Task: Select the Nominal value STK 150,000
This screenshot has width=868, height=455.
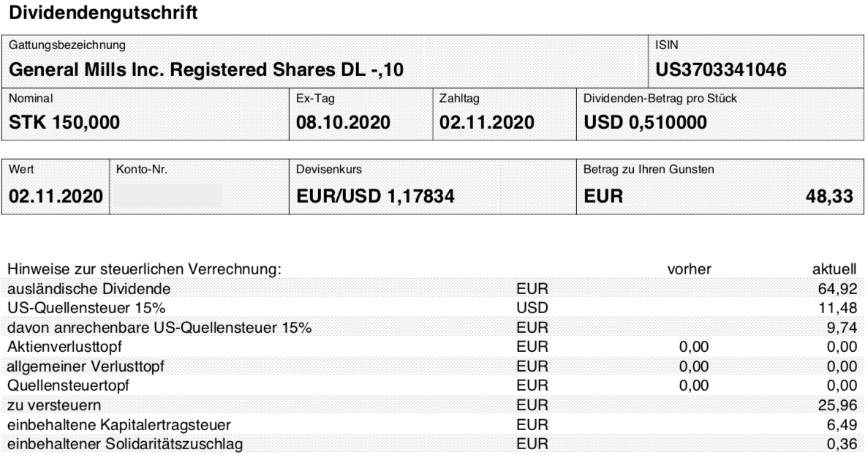Action: 64,122
